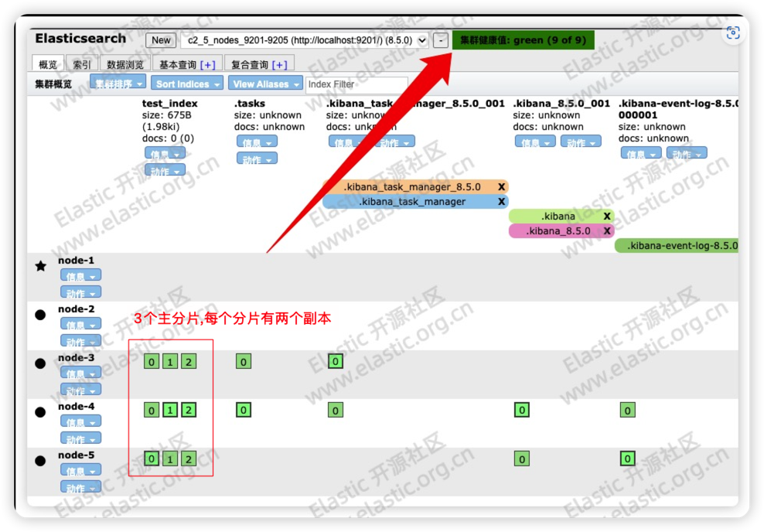This screenshot has width=764, height=532.
Task: Select .kibana_task_manager shard 0 on node-3
Action: point(336,361)
